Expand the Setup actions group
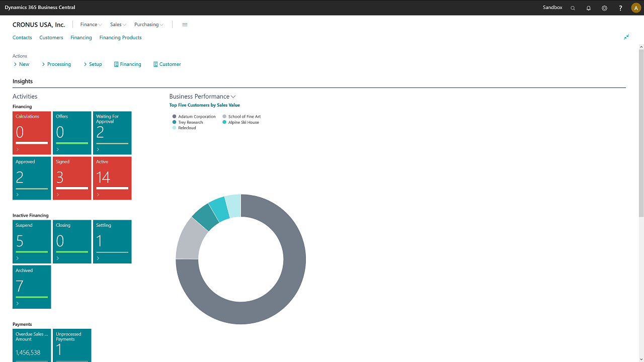644x362 pixels. [x=93, y=64]
